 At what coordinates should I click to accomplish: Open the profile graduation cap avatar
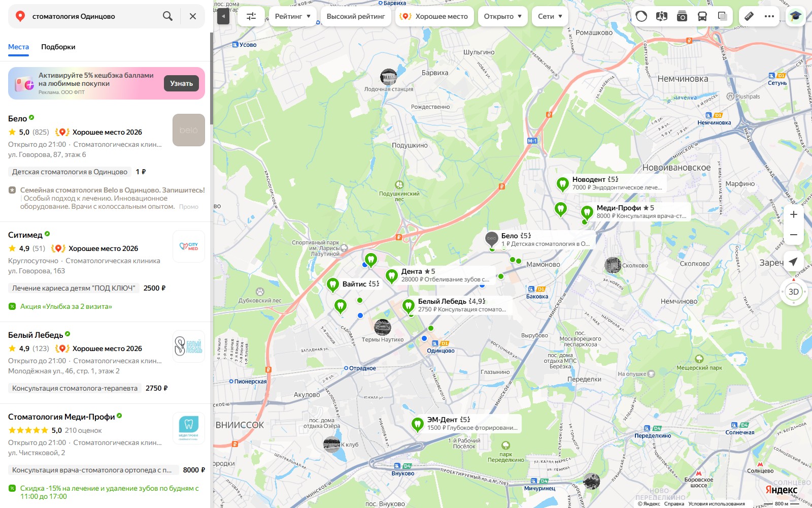point(795,16)
